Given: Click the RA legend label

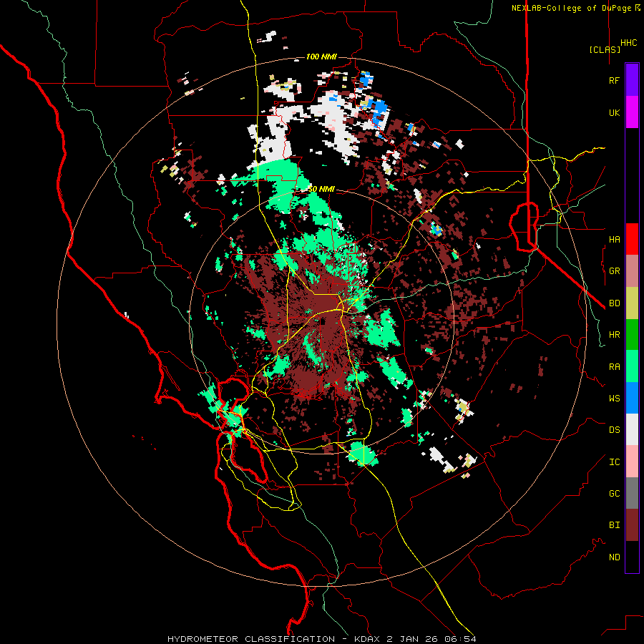Looking at the screenshot, I should (x=614, y=367).
